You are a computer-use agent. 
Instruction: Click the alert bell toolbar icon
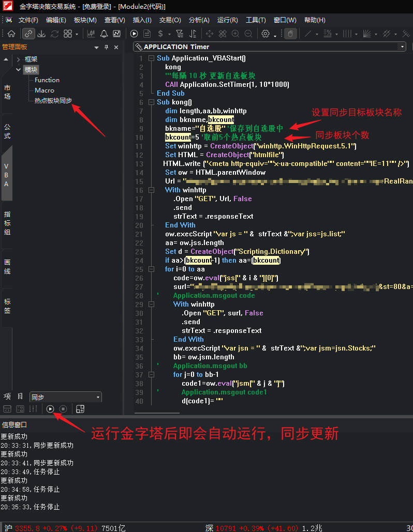104,34
